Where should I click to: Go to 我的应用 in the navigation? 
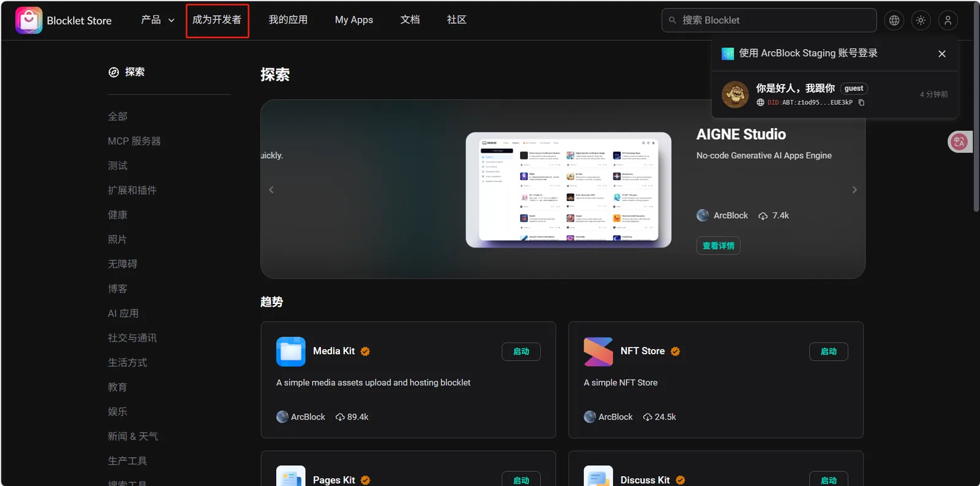pos(288,20)
